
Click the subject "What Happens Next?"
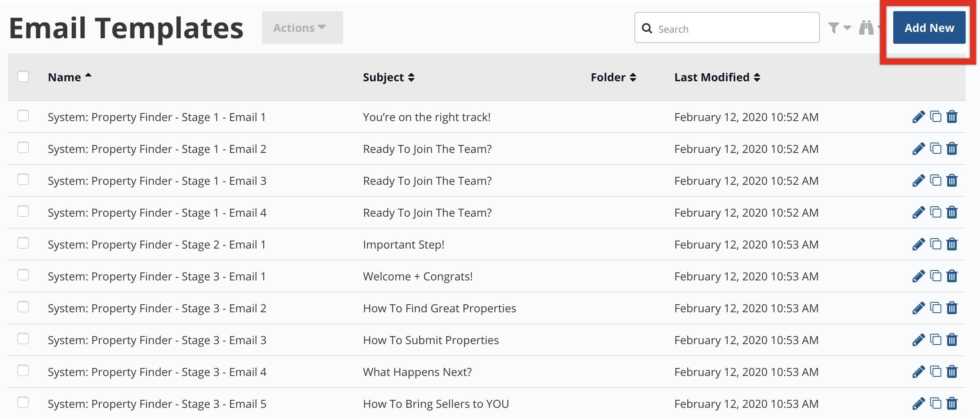417,372
